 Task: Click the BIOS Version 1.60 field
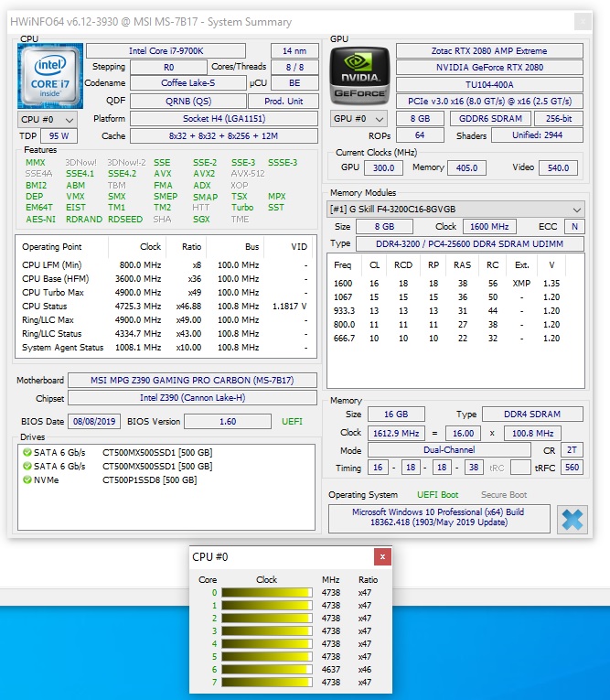click(228, 422)
